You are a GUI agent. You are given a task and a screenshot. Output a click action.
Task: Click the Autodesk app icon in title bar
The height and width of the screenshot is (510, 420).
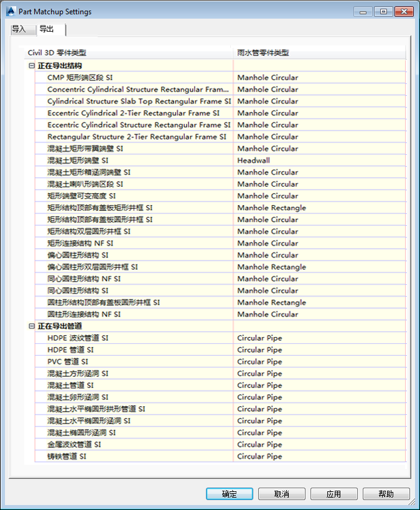[11, 11]
